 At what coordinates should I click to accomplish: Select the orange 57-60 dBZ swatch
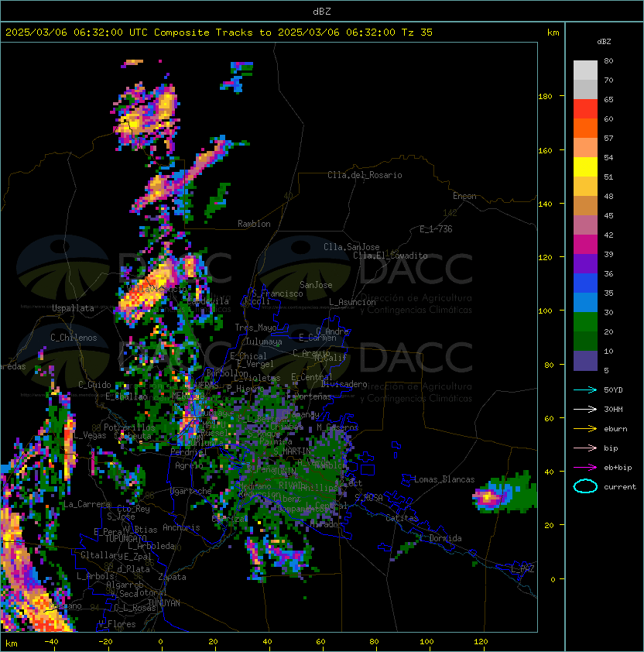585,128
